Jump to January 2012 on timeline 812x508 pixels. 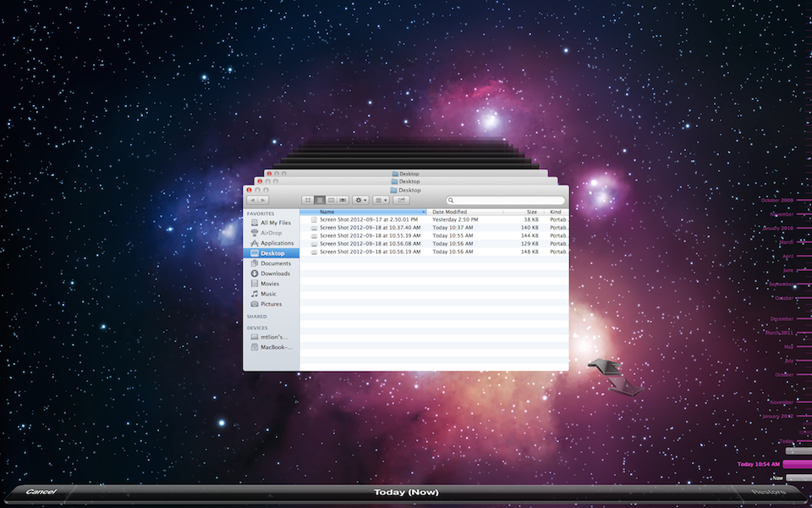pos(778,417)
